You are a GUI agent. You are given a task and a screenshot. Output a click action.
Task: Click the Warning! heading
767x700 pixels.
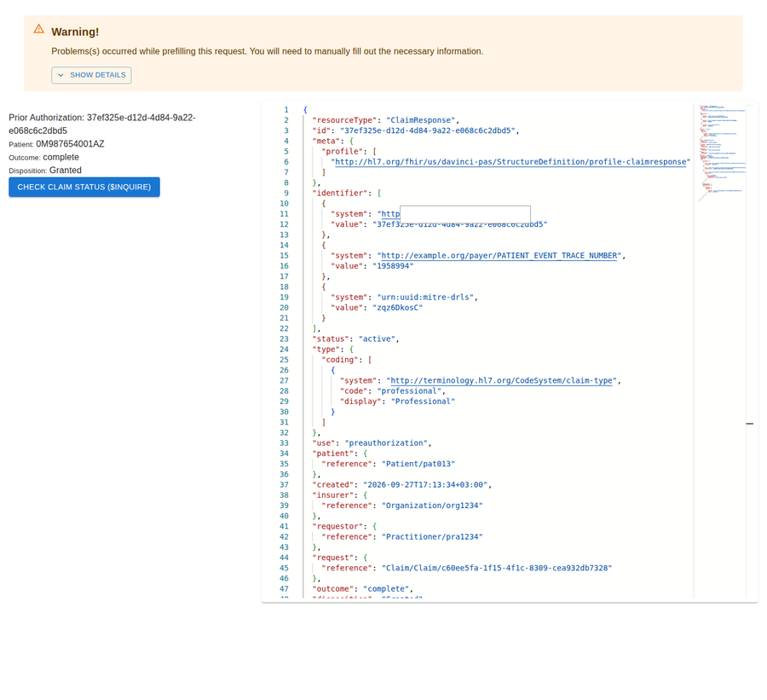click(x=75, y=32)
